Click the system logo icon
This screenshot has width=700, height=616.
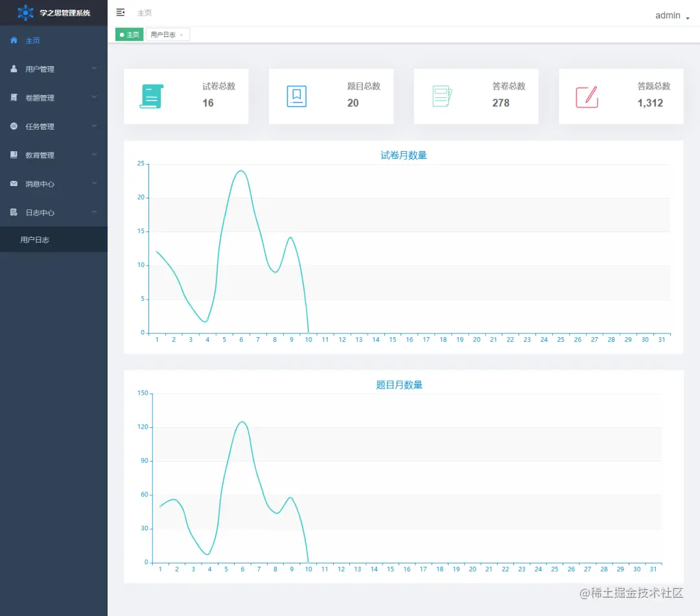click(25, 12)
